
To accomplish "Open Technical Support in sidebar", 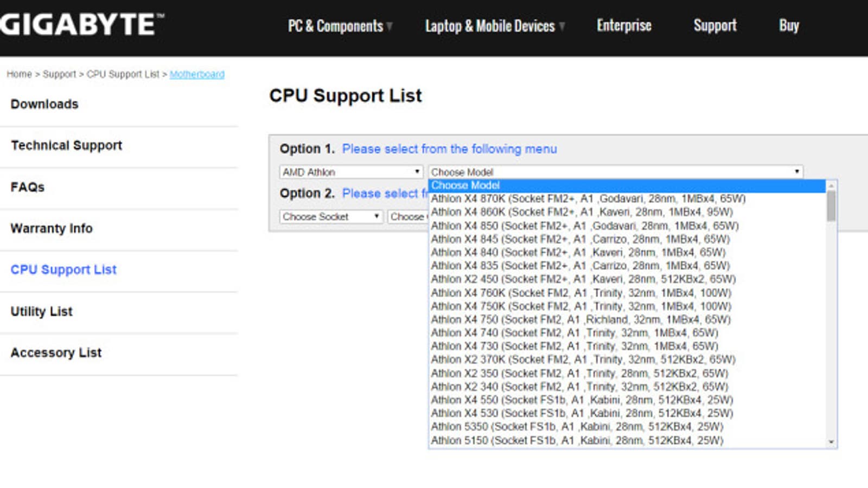I will (66, 145).
